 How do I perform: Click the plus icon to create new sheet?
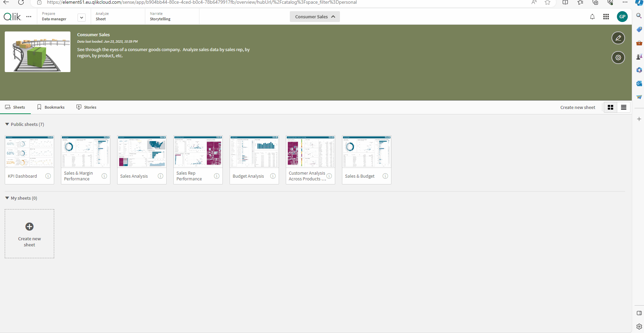(29, 226)
